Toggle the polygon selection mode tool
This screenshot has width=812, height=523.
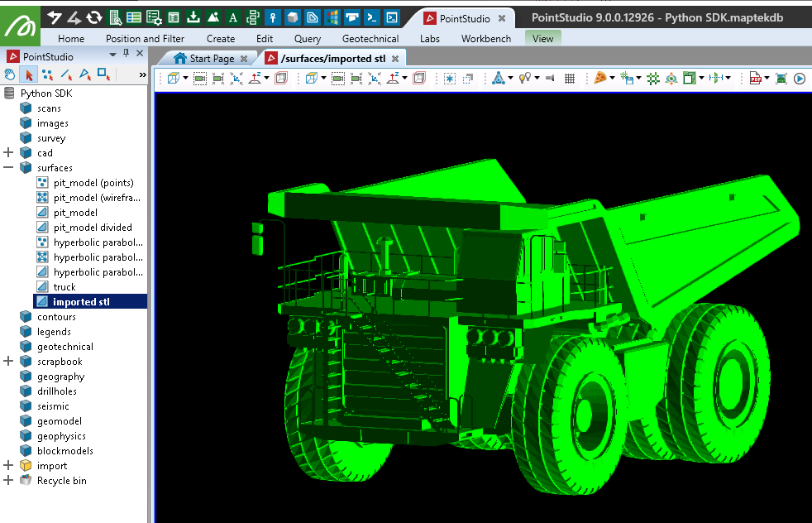point(84,74)
